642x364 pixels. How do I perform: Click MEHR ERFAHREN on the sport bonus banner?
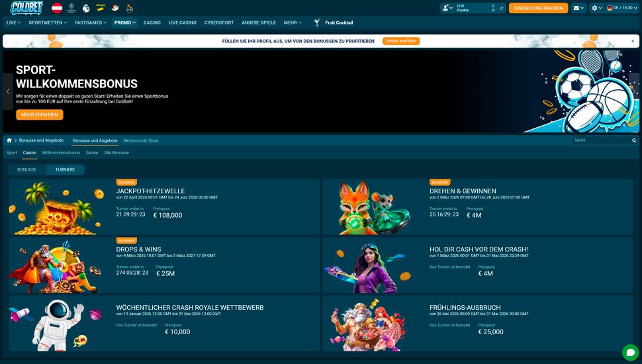click(40, 114)
